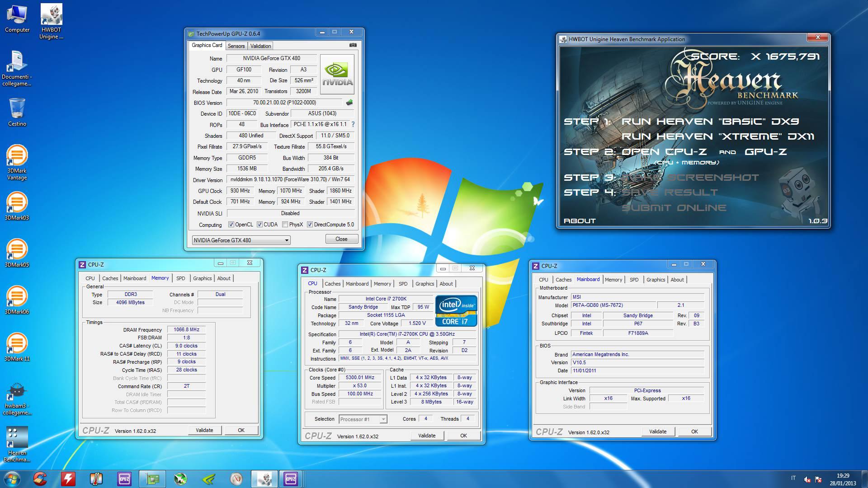
Task: Click the round gauge taskbar icon
Action: point(236,479)
